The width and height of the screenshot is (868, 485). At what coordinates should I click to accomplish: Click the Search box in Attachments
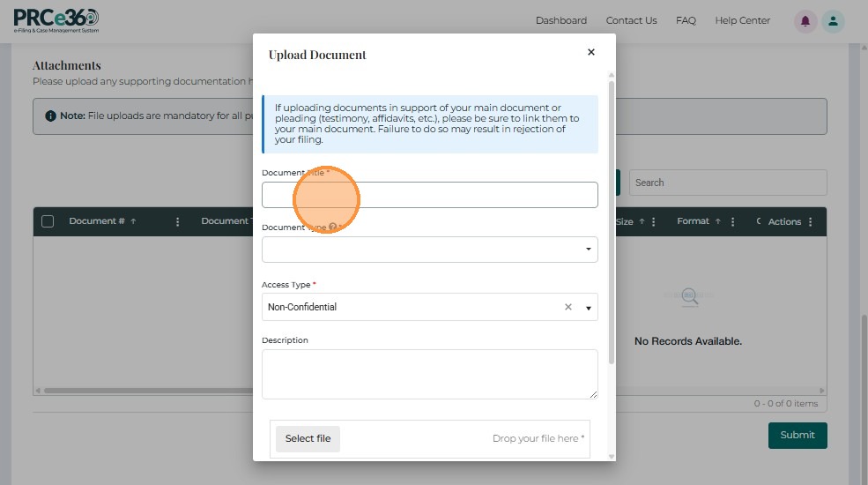[728, 183]
